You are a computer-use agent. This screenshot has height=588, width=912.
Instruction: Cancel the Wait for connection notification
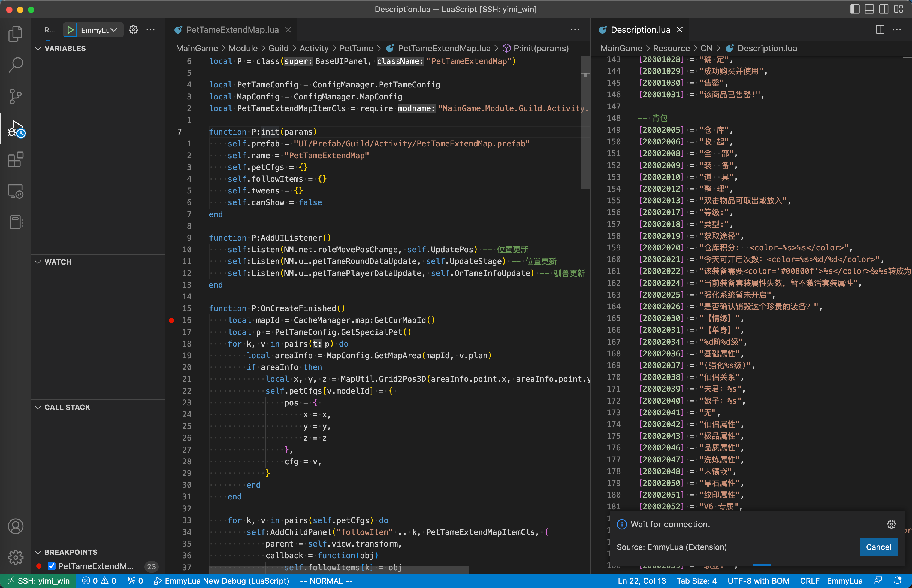878,547
